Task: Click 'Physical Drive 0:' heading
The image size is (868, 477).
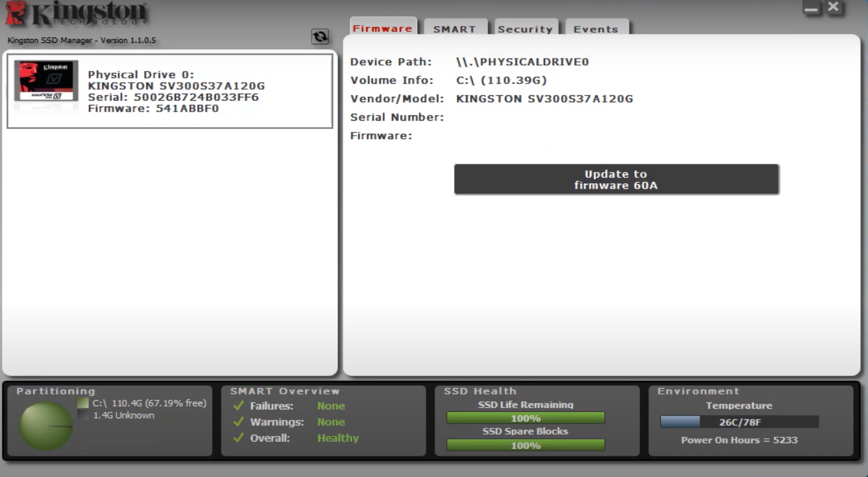Action: [x=141, y=75]
